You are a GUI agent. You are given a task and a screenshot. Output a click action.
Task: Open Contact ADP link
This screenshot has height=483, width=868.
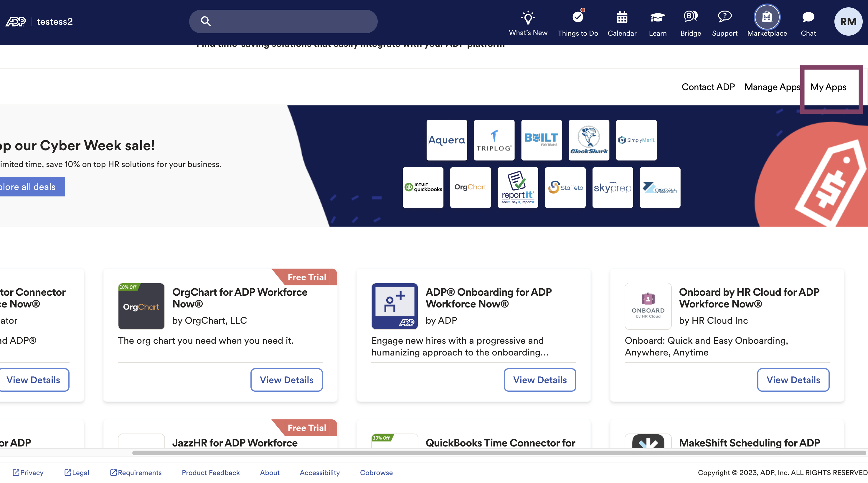pos(708,87)
